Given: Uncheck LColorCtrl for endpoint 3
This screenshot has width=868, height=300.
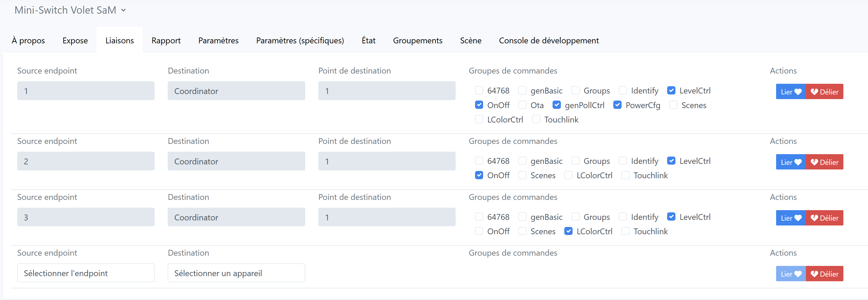Looking at the screenshot, I should point(568,231).
